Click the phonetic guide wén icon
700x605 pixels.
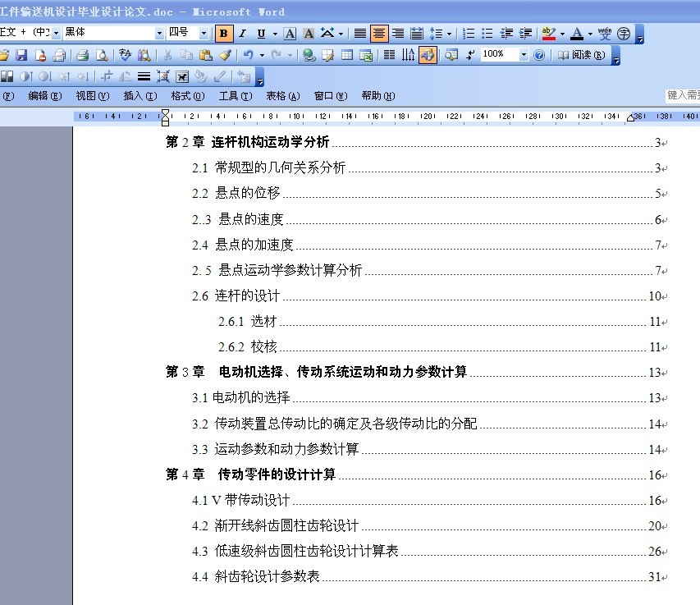[x=605, y=34]
